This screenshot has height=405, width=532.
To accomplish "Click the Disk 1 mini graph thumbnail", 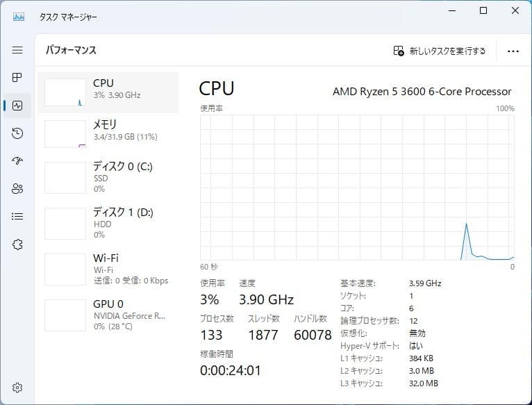I will [65, 224].
